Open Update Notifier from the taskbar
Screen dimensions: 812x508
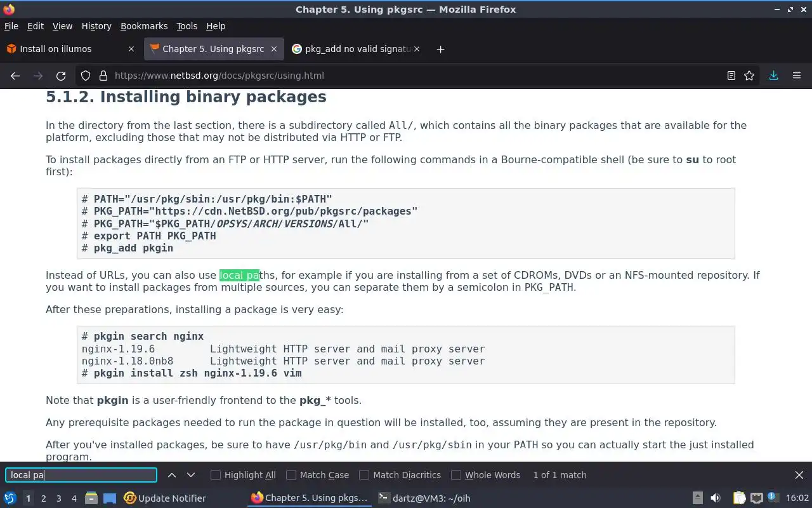(165, 498)
